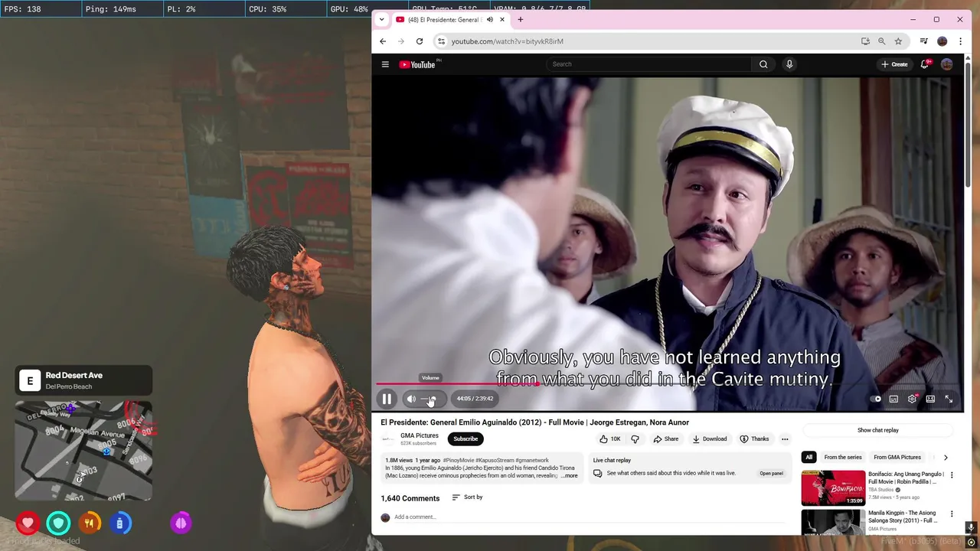Enter full screen mode

tap(949, 399)
